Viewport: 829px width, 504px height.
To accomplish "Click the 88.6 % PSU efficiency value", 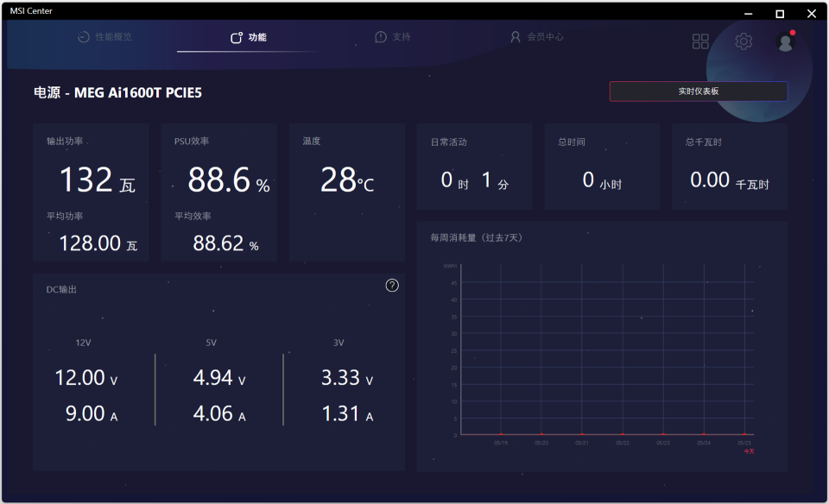I will click(229, 180).
